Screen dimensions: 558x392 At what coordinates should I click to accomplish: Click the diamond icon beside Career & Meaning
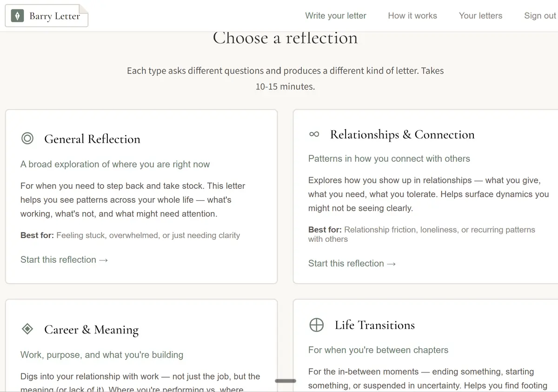[27, 329]
